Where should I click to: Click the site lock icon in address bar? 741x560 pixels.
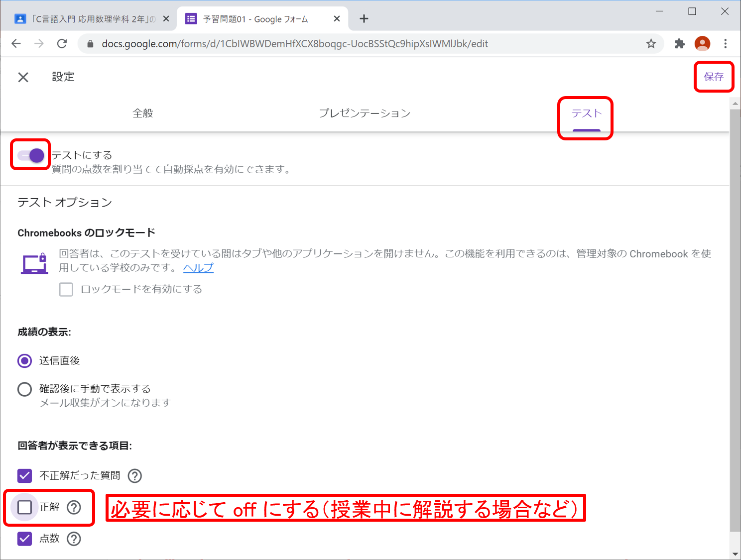pyautogui.click(x=90, y=44)
